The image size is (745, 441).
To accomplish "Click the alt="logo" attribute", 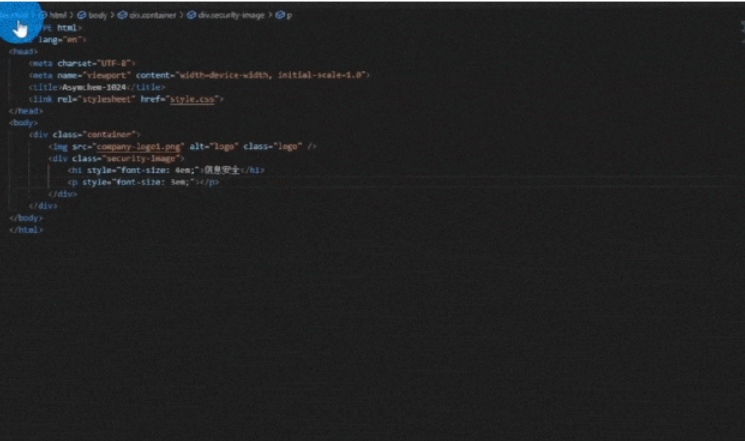I will click(x=211, y=146).
